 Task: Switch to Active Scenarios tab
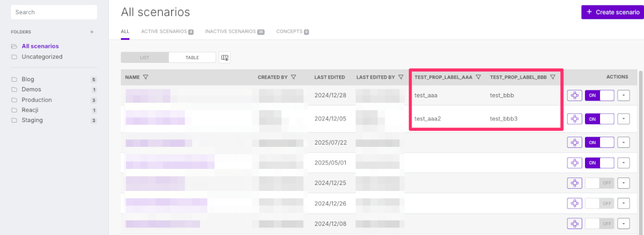(167, 32)
